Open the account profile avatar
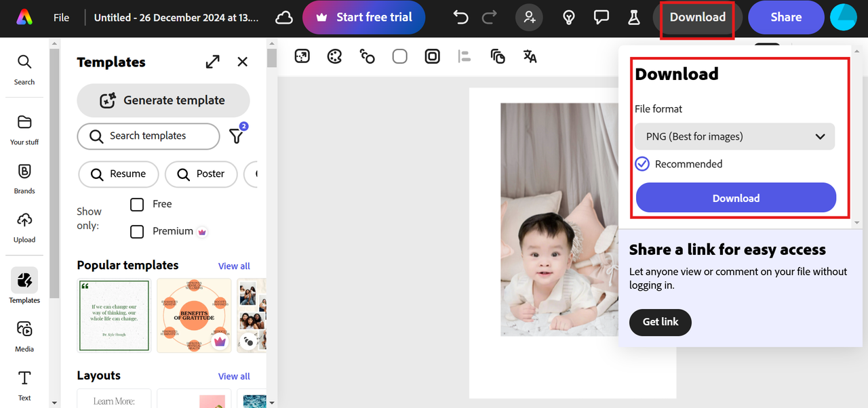The image size is (868, 408). pos(844,18)
